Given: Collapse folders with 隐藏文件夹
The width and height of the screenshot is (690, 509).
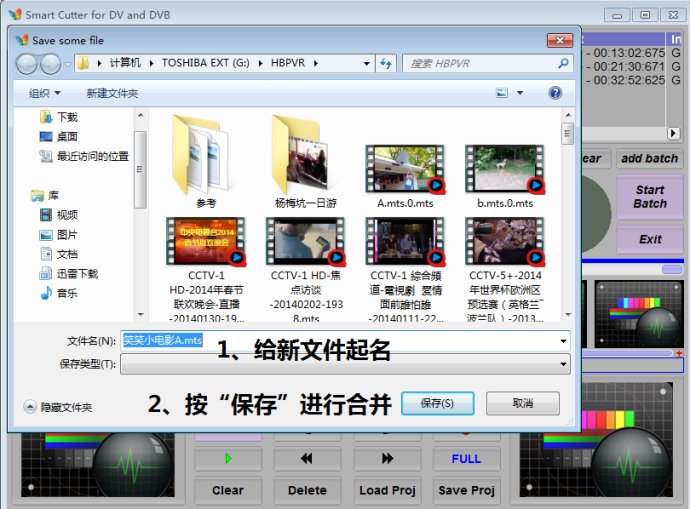Looking at the screenshot, I should click(58, 407).
